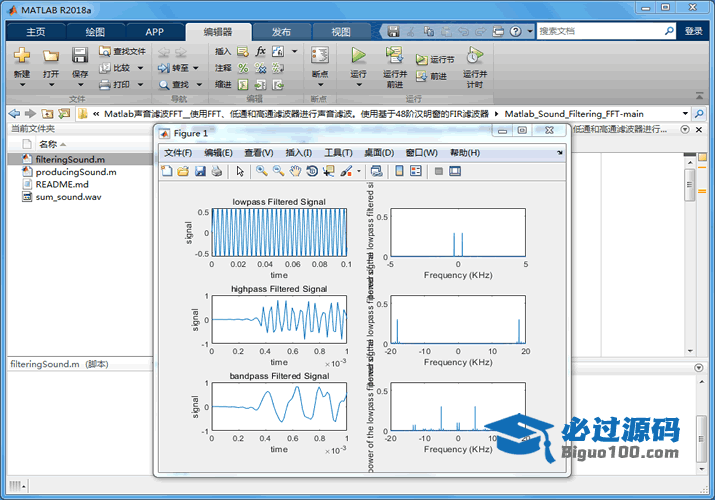The height and width of the screenshot is (500, 715).
Task: Click the quick-access save icon in the ribbon tab bar
Action: coord(394,31)
